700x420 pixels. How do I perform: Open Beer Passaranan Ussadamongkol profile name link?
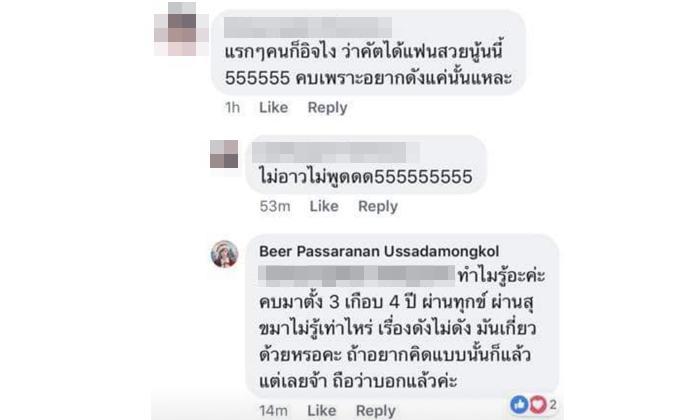click(379, 251)
